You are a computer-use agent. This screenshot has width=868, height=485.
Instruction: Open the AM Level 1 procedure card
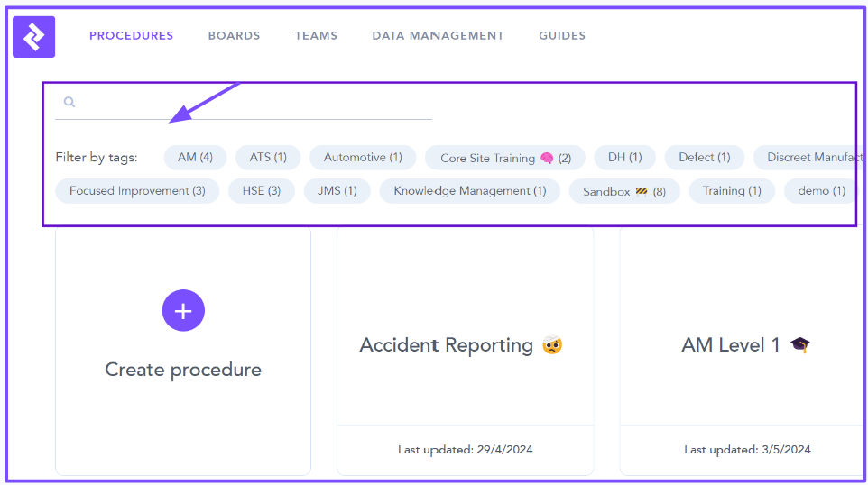pyautogui.click(x=745, y=345)
